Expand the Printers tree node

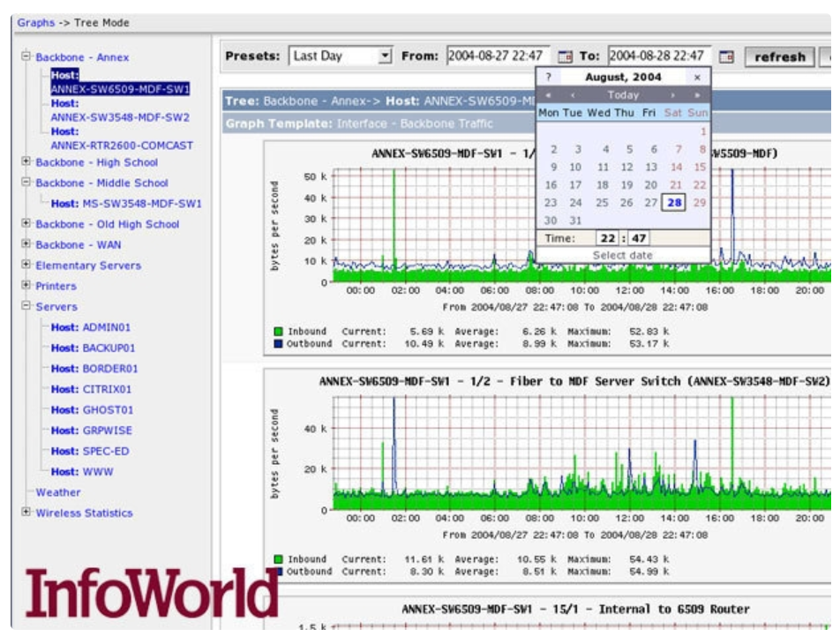[26, 284]
